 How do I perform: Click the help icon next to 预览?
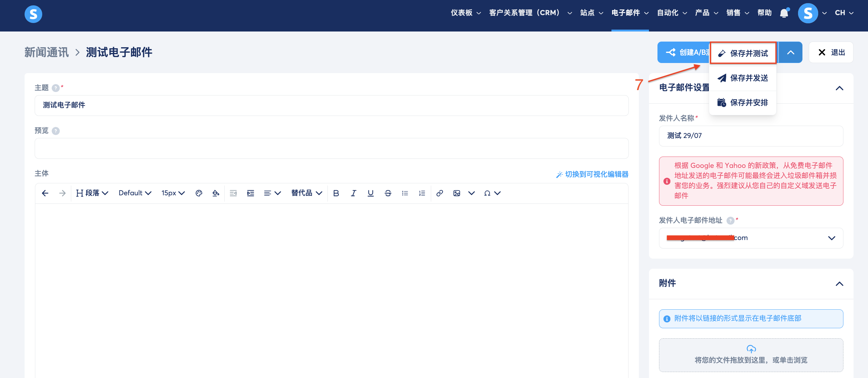pyautogui.click(x=55, y=131)
